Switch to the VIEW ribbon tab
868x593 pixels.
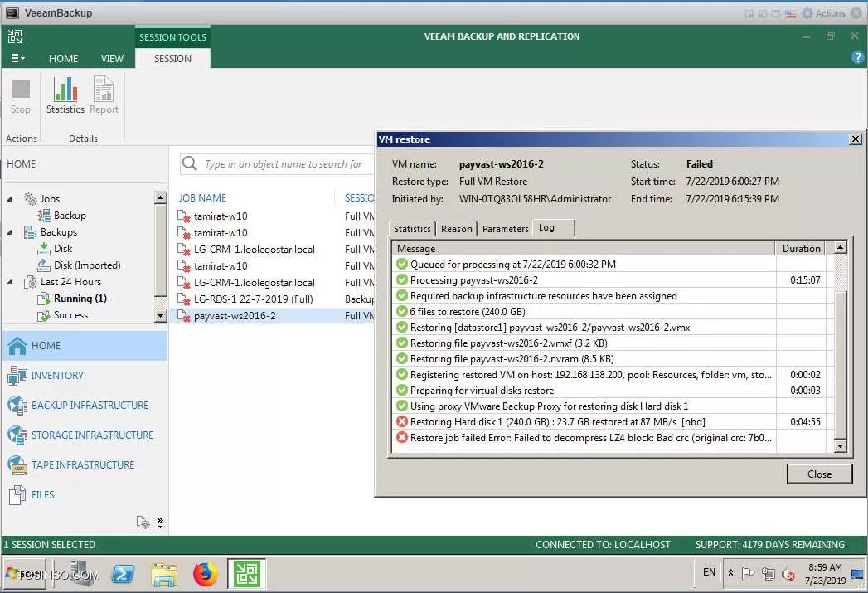point(112,59)
